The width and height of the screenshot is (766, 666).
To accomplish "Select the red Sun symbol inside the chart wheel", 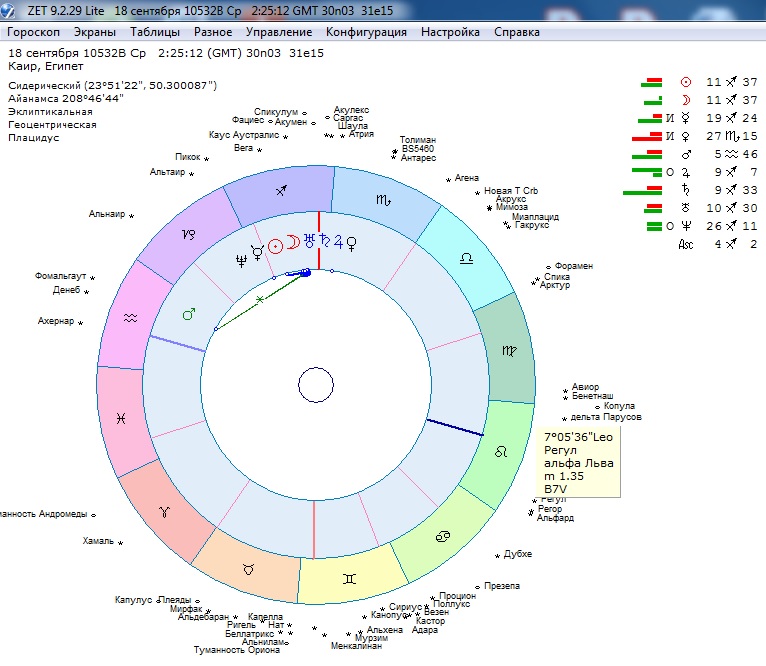I will (275, 243).
